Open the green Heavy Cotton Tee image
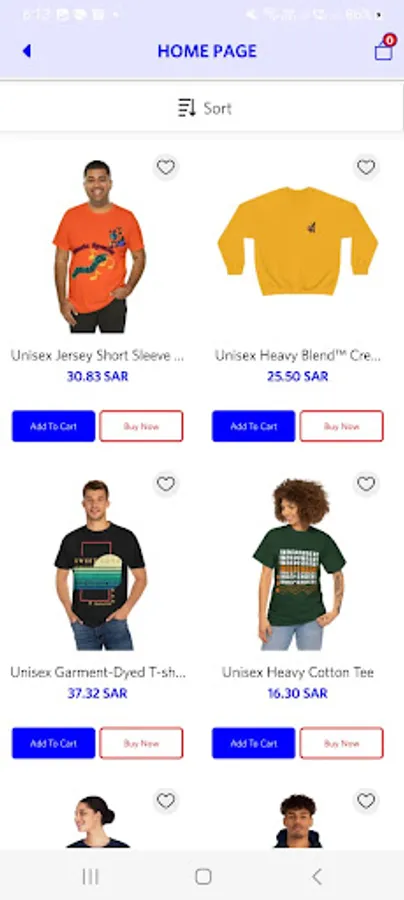 tap(298, 565)
